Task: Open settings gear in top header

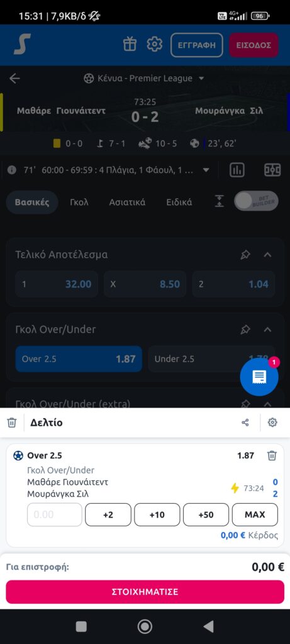Action: [x=155, y=45]
